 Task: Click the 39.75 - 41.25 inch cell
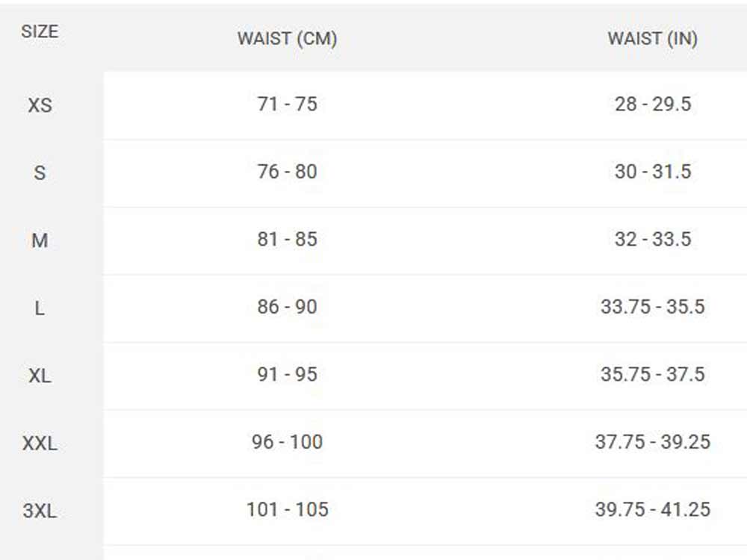pos(652,510)
